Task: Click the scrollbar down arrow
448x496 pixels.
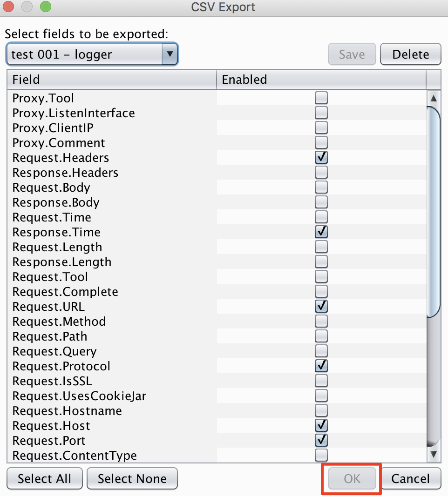Action: pyautogui.click(x=434, y=454)
